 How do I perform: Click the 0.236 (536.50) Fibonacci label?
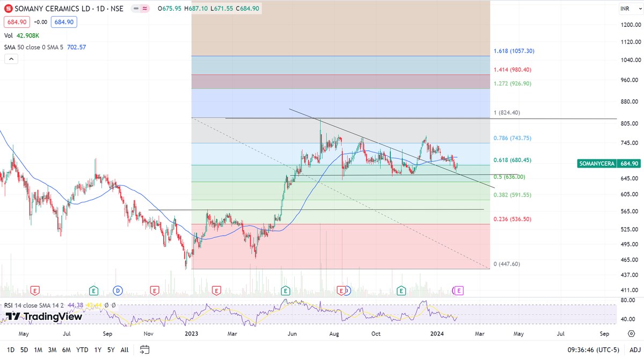point(512,219)
